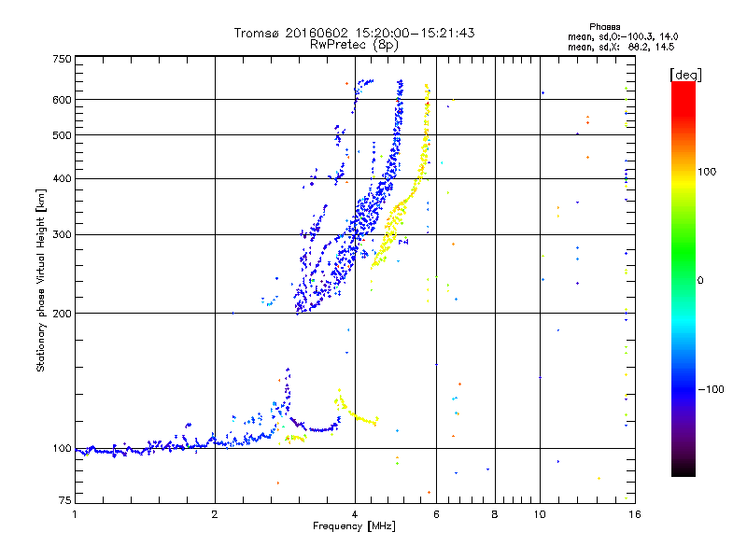This screenshot has width=747, height=560.
Task: Click the y-axis tick label "750"
Action: pyautogui.click(x=62, y=59)
